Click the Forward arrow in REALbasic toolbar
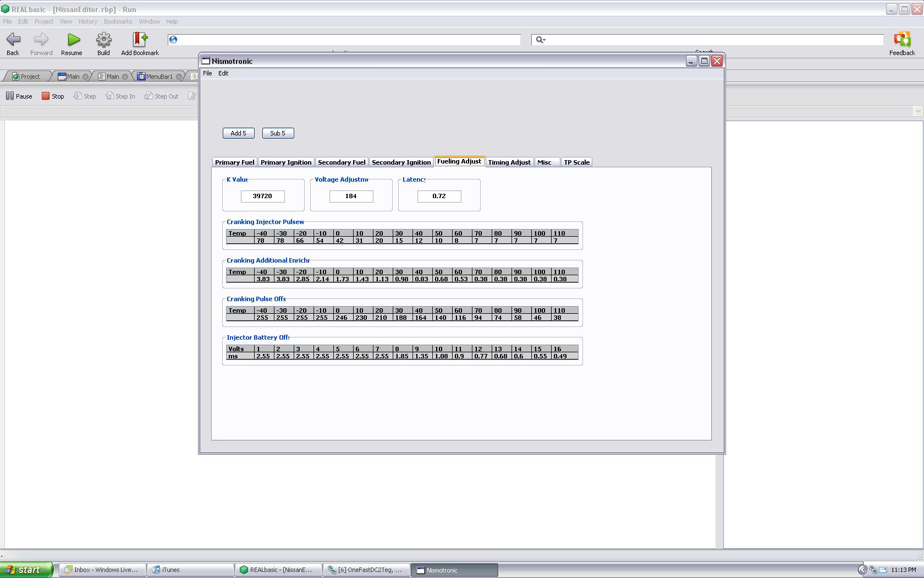The height and width of the screenshot is (578, 924). [x=41, y=40]
